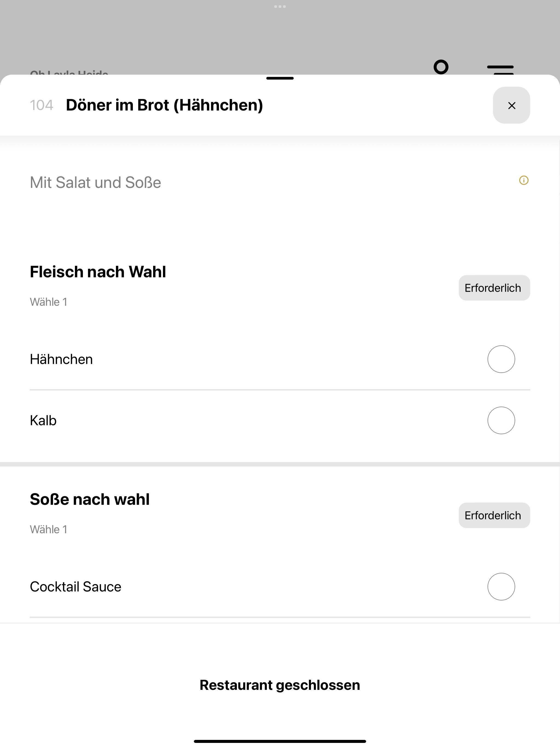Screen dimensions: 560x747
Task: Tap Erforderlich badge for Soße nach wahl
Action: pyautogui.click(x=494, y=515)
